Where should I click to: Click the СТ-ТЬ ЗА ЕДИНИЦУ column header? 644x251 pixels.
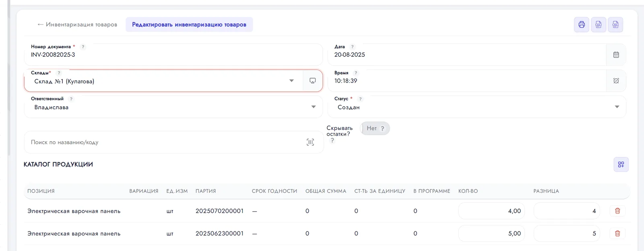(380, 191)
